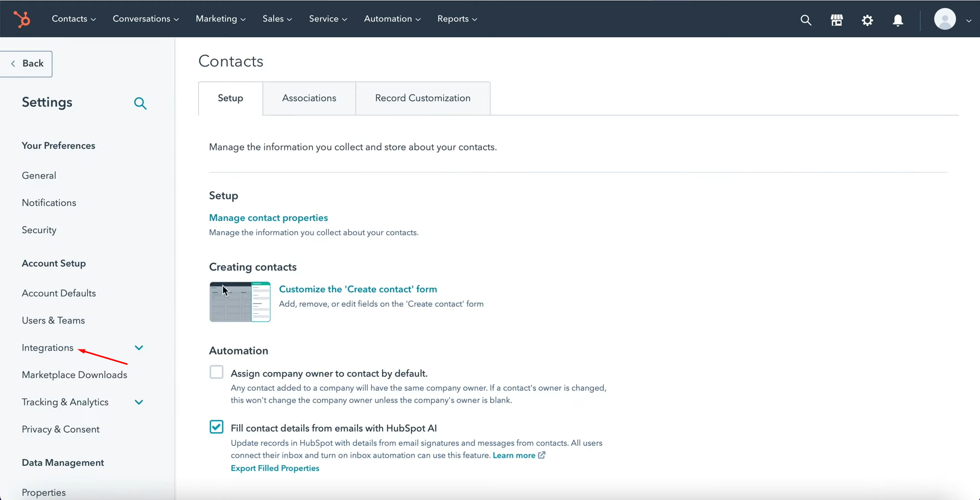Screen dimensions: 980x500
Task: Click the Create contact form thumbnail image
Action: pos(240,302)
